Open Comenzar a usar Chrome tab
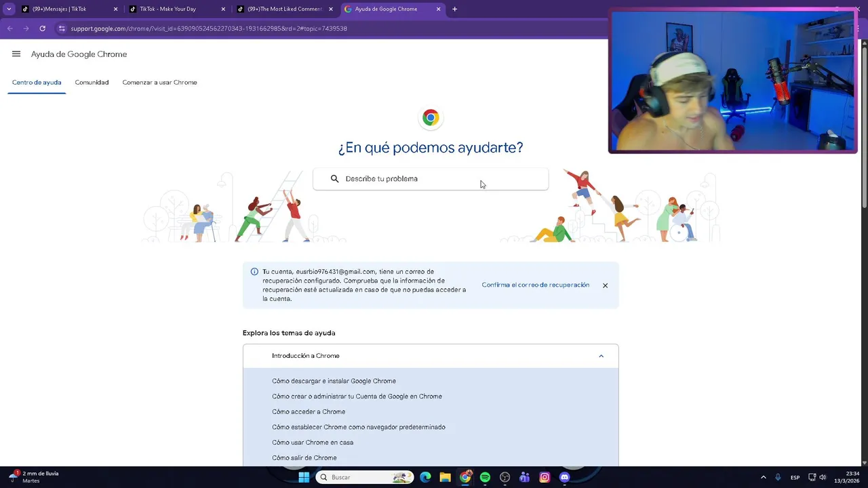 (159, 83)
